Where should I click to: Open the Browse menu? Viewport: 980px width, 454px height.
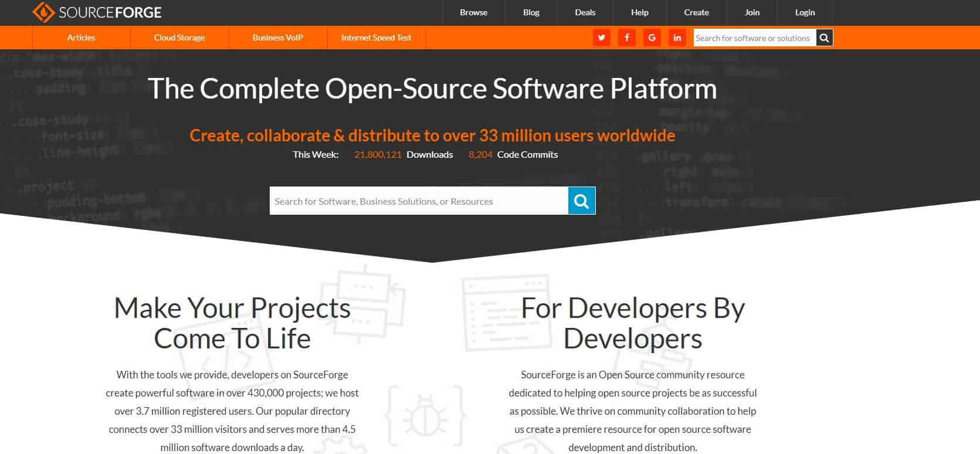pyautogui.click(x=473, y=12)
